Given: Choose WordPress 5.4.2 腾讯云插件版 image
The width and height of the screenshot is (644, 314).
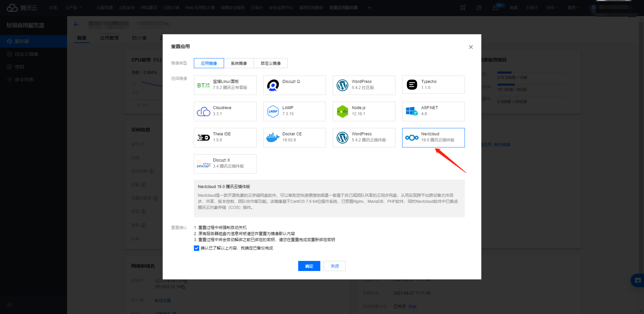Looking at the screenshot, I should tap(364, 138).
